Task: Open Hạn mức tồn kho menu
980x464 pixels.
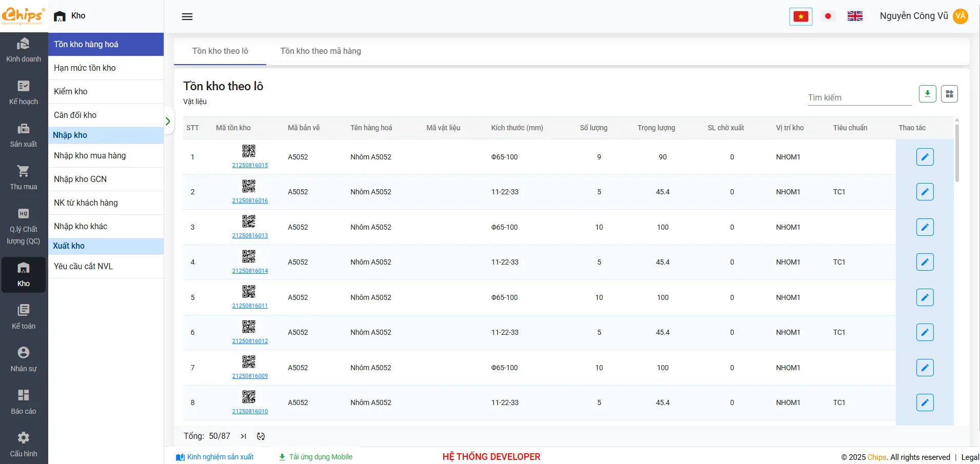Action: tap(106, 68)
